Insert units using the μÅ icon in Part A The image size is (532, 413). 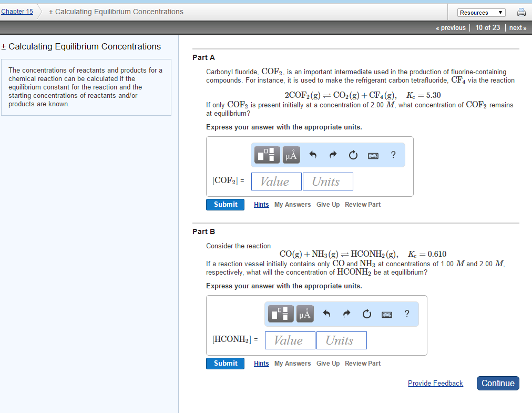(291, 155)
